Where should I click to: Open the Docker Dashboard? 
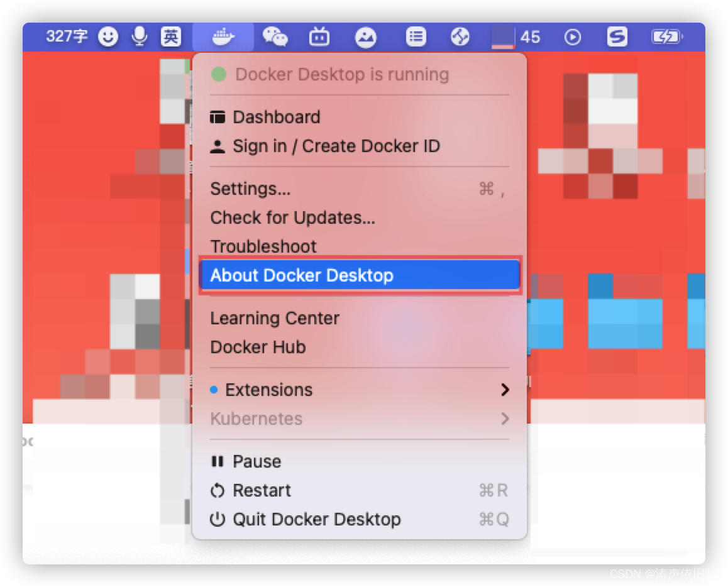pyautogui.click(x=360, y=117)
